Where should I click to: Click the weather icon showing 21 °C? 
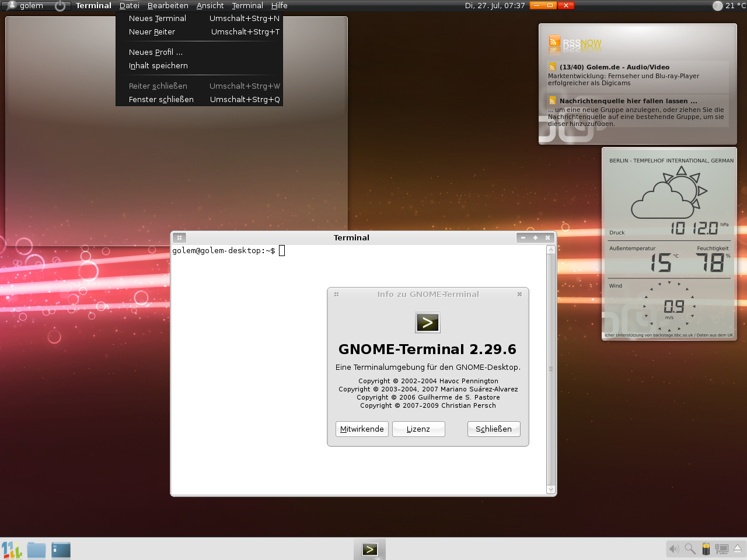click(717, 6)
